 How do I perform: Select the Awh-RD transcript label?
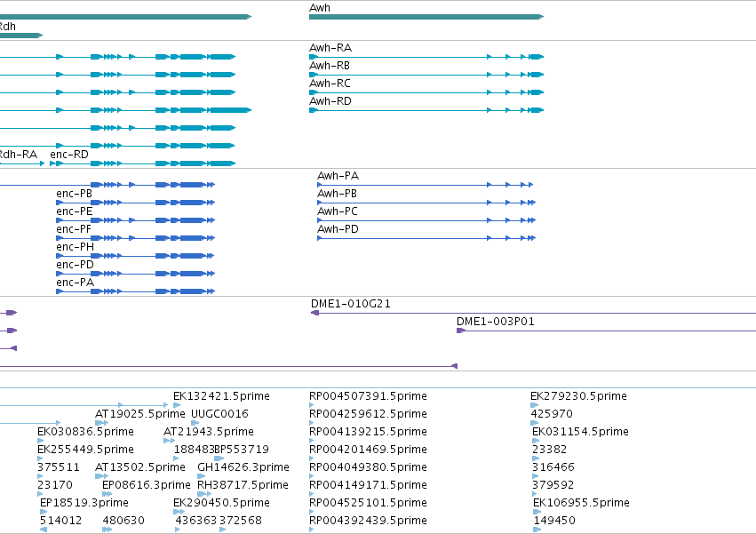click(330, 101)
